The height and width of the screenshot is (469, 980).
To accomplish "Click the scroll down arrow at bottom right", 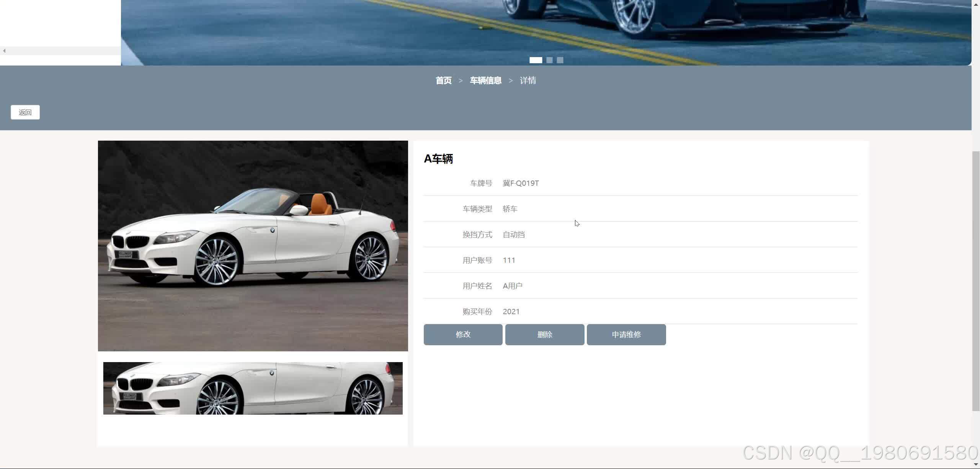I will pyautogui.click(x=976, y=465).
